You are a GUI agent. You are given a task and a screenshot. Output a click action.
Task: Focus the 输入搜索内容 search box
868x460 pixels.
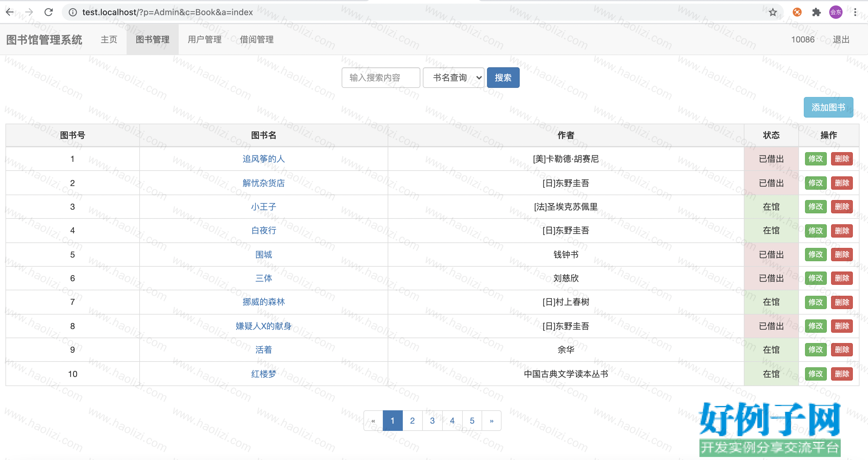[381, 78]
